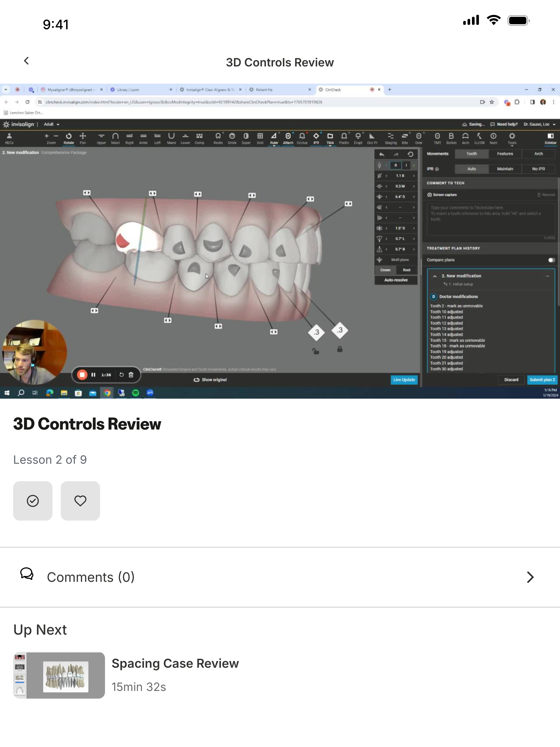
Task: Select the Root movement mode
Action: 407,270
